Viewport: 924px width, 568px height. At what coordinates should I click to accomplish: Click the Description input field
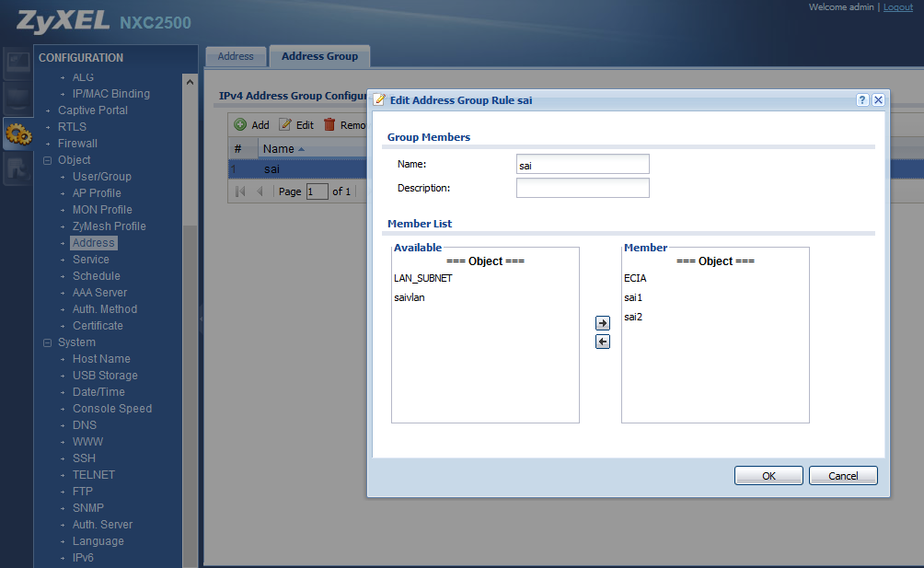click(x=583, y=188)
